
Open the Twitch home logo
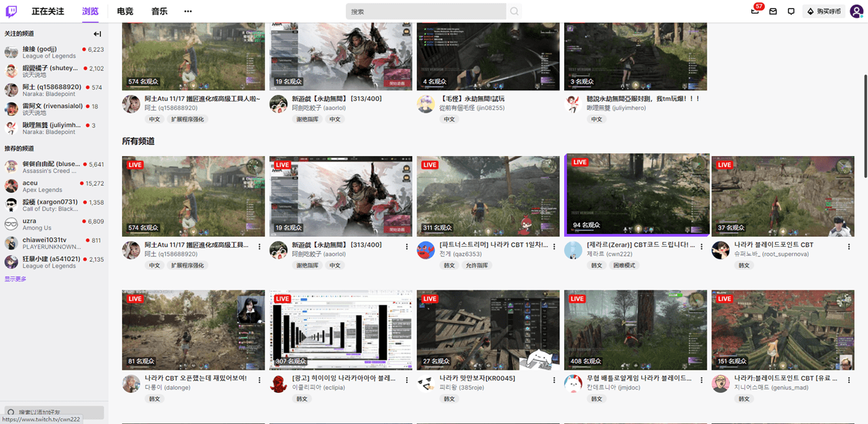click(x=12, y=11)
